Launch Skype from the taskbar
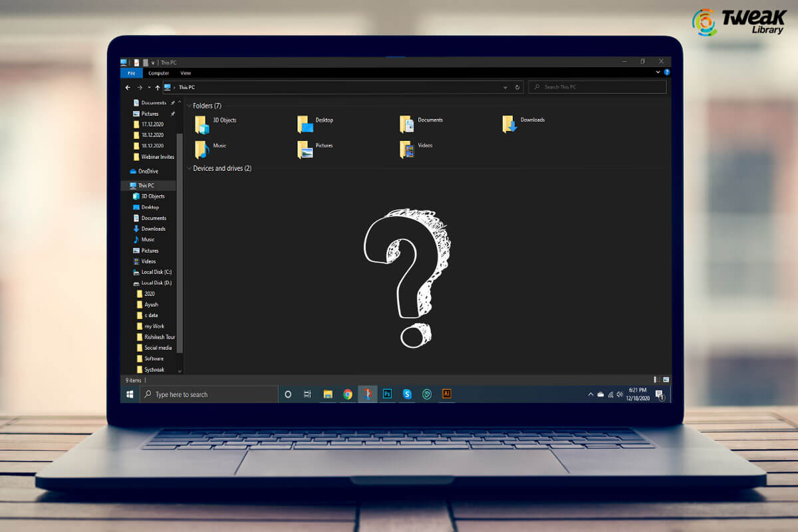 (x=407, y=394)
